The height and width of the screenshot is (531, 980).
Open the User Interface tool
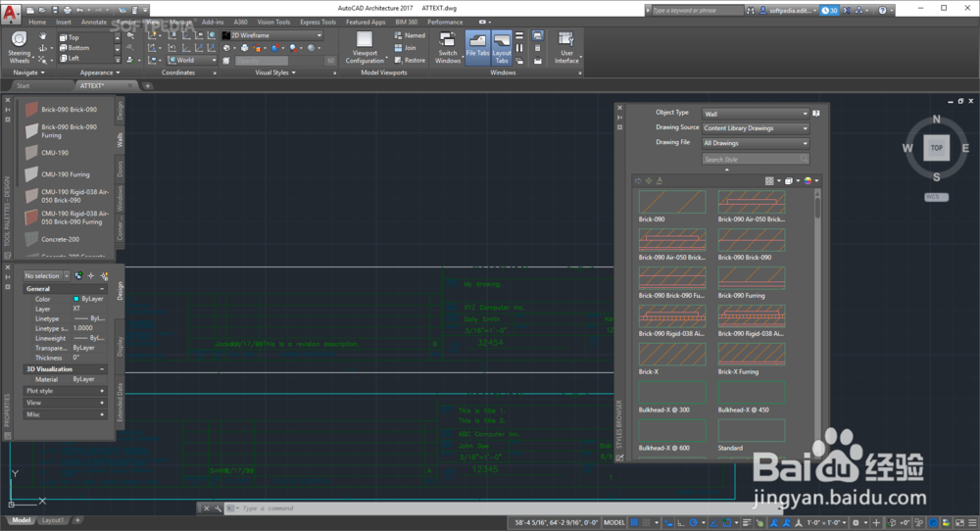pos(566,47)
